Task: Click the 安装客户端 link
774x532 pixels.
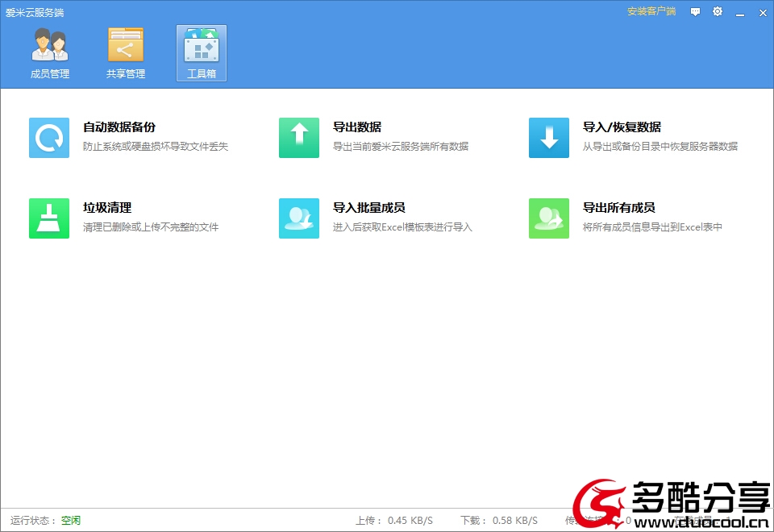Action: tap(651, 11)
